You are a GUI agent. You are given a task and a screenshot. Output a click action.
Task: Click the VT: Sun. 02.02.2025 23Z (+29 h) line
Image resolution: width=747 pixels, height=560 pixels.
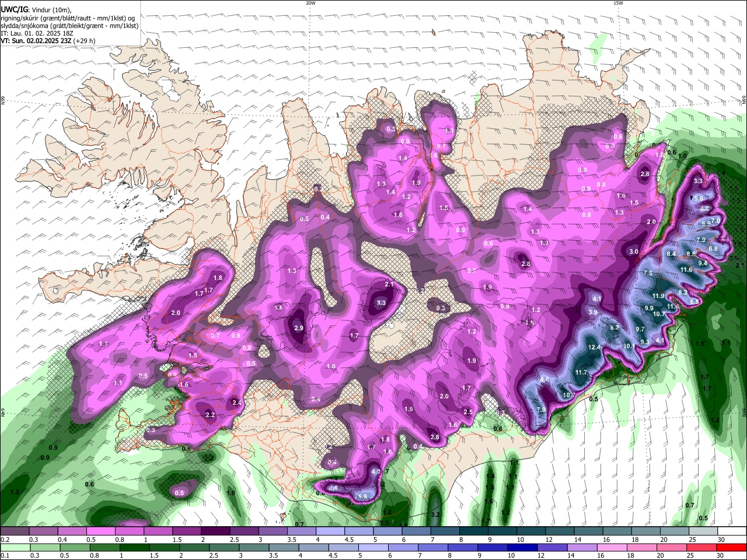[48, 41]
